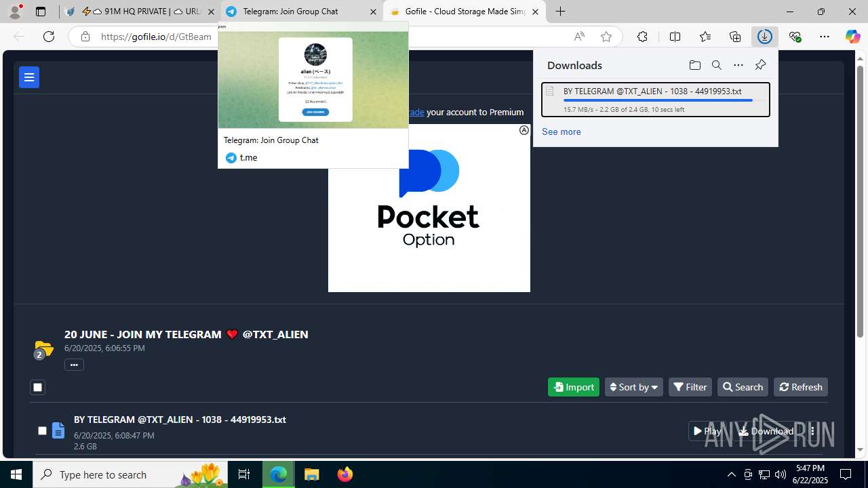Open Browser essentials icon
Viewport: 868px width, 488px height.
click(x=795, y=37)
